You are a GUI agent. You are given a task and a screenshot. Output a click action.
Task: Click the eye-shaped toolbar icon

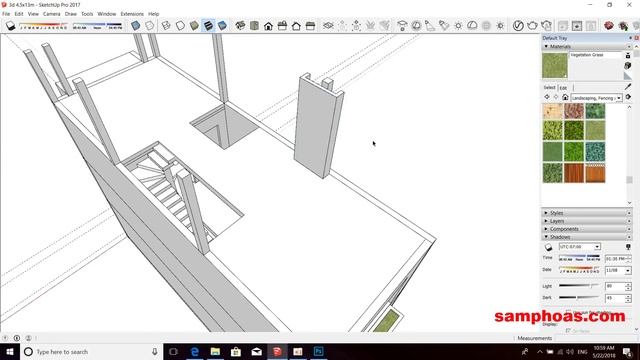(328, 26)
